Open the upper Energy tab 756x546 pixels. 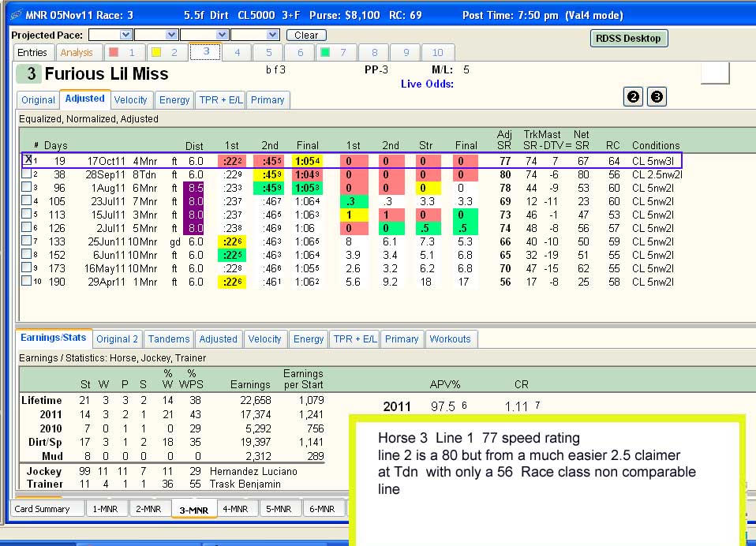coord(174,99)
